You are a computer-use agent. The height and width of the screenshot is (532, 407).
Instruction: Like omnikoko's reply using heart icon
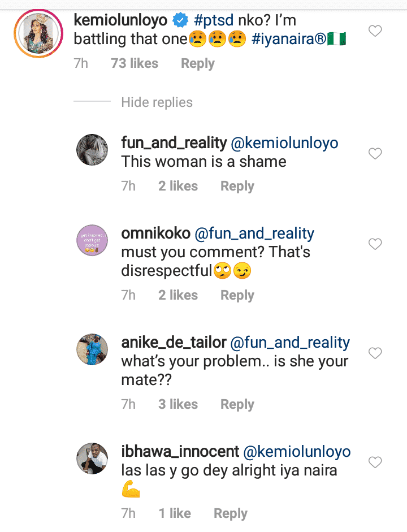coord(375,244)
